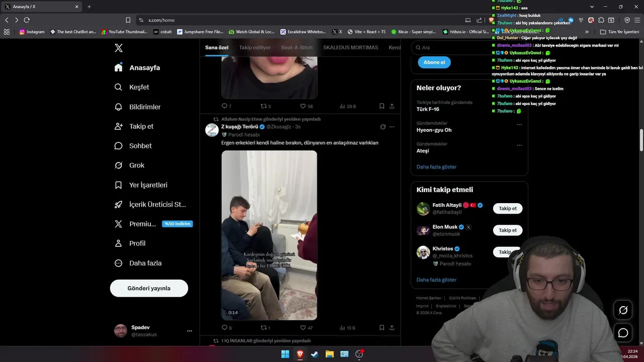This screenshot has height=362, width=644.
Task: Open Yer İşaretleri bookmarks
Action: 141,185
